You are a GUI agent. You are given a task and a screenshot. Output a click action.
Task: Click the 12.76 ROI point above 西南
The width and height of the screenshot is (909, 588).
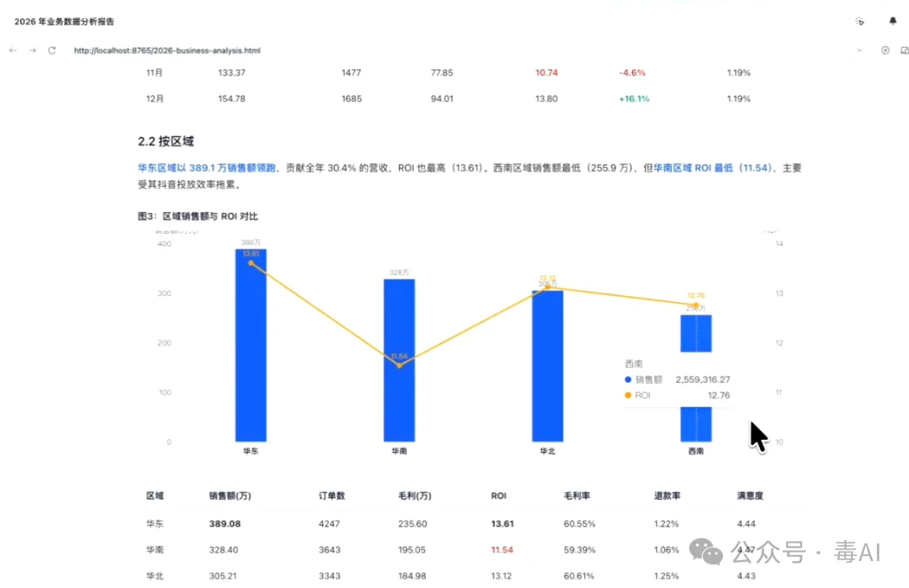(x=696, y=305)
